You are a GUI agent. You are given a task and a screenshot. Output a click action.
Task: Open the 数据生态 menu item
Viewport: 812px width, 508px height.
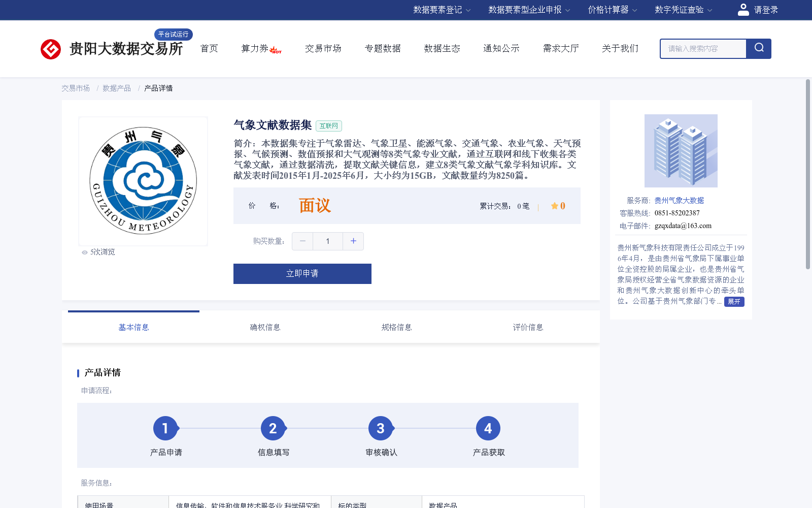pos(442,48)
